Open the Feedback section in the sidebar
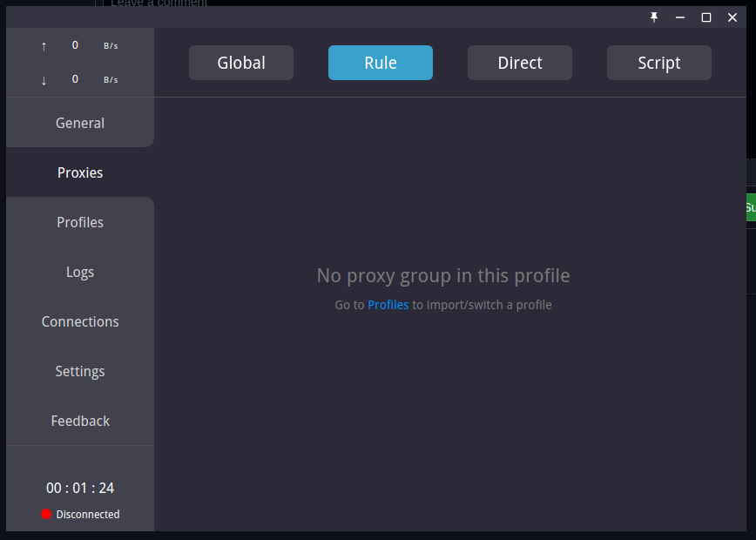The width and height of the screenshot is (756, 540). pyautogui.click(x=79, y=421)
